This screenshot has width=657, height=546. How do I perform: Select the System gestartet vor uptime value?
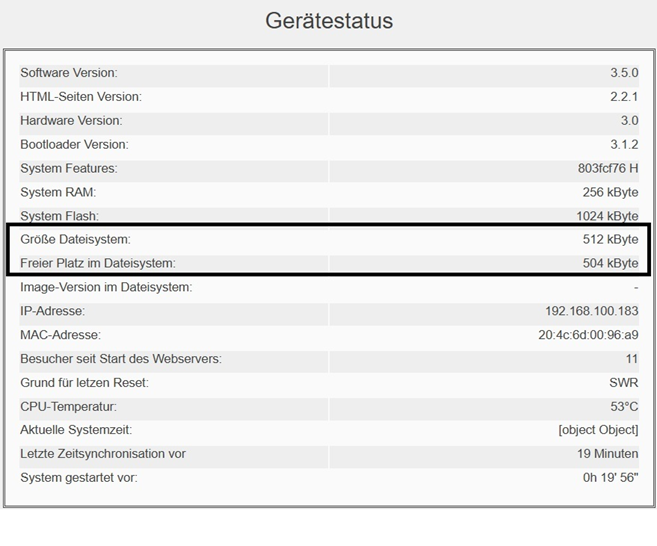tap(610, 478)
